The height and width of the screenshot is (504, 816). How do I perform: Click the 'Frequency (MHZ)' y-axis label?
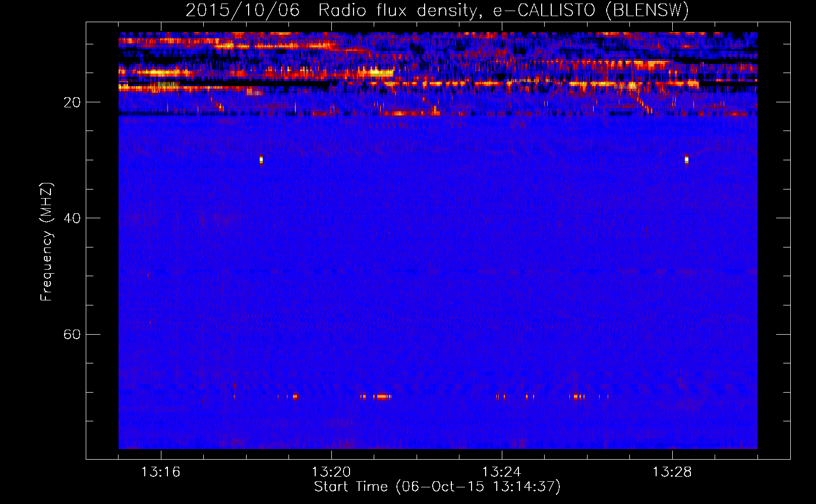(x=46, y=242)
